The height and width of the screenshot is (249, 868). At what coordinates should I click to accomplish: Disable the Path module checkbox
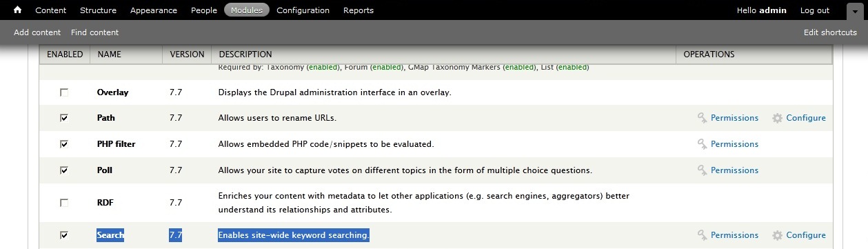point(64,118)
